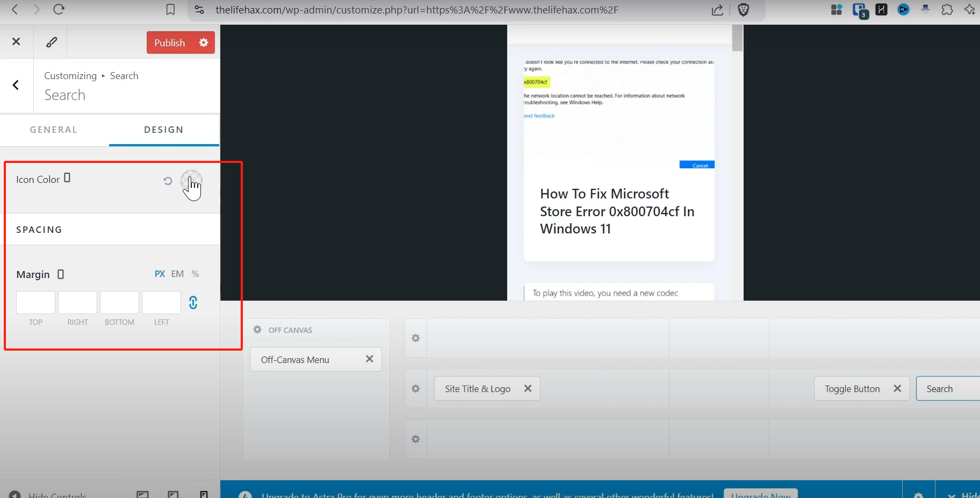Open the paintbrush style editor icon
The height and width of the screenshot is (498, 980).
(51, 42)
